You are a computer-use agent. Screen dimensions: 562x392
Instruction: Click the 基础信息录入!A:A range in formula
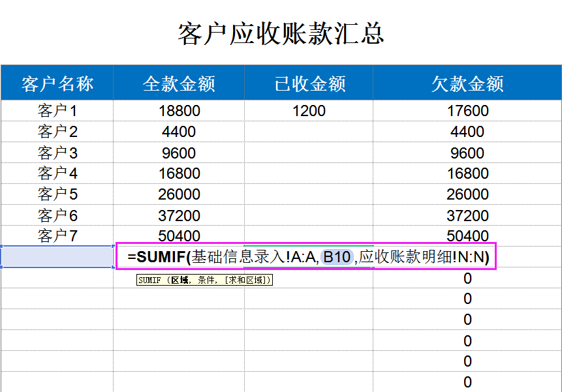[253, 257]
